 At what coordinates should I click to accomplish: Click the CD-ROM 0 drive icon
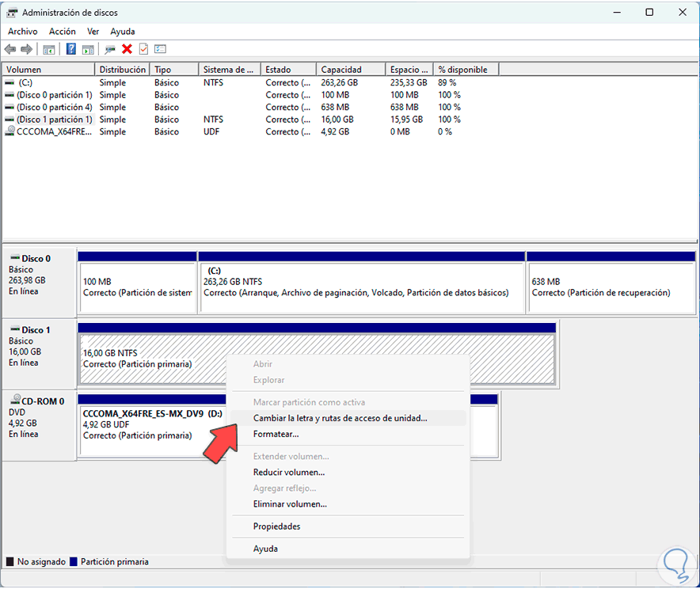point(16,399)
